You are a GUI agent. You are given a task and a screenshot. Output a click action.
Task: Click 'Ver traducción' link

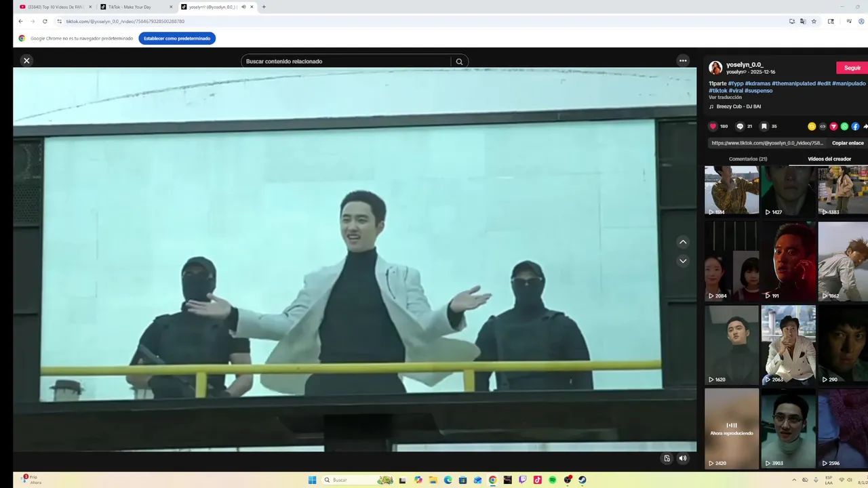click(725, 97)
